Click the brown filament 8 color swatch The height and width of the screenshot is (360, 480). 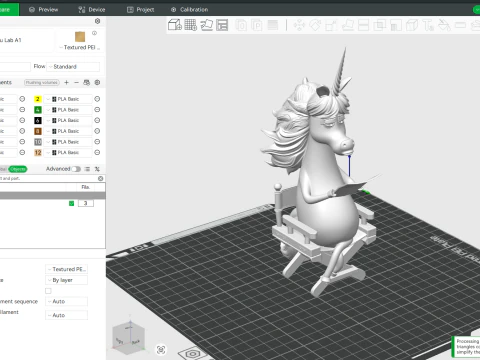coord(38,131)
